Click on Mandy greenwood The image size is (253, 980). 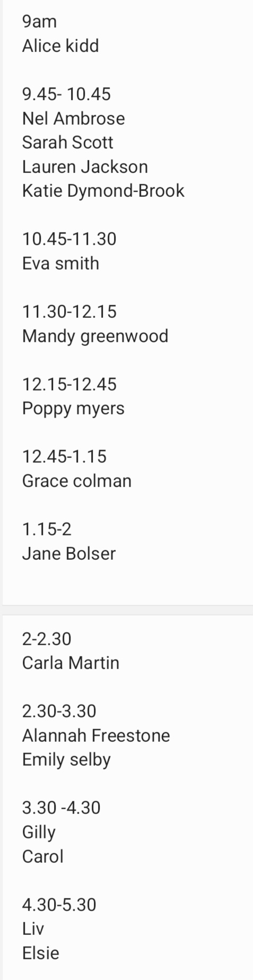coord(95,336)
